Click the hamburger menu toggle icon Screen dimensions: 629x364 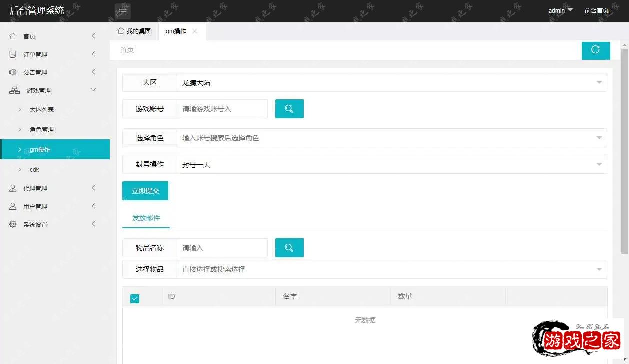pos(122,11)
